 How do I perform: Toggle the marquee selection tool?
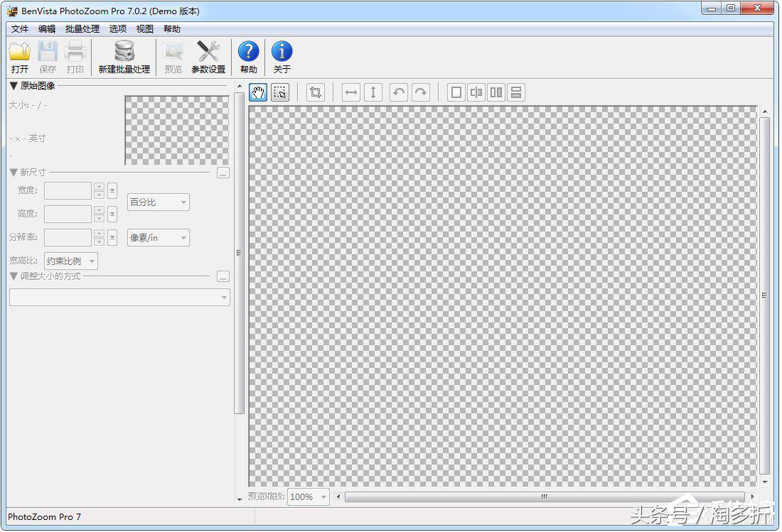pyautogui.click(x=280, y=92)
